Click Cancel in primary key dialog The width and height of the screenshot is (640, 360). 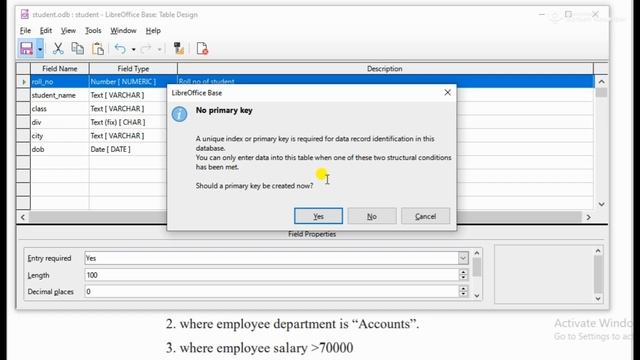click(425, 216)
